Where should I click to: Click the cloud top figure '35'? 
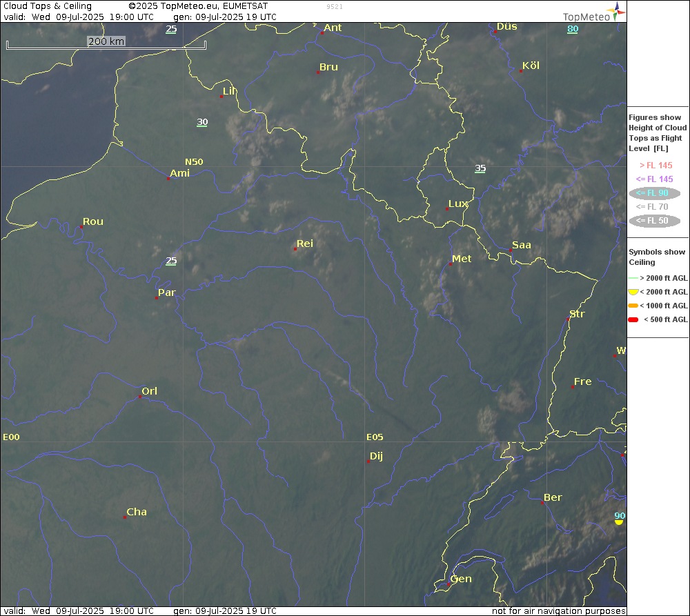[480, 168]
